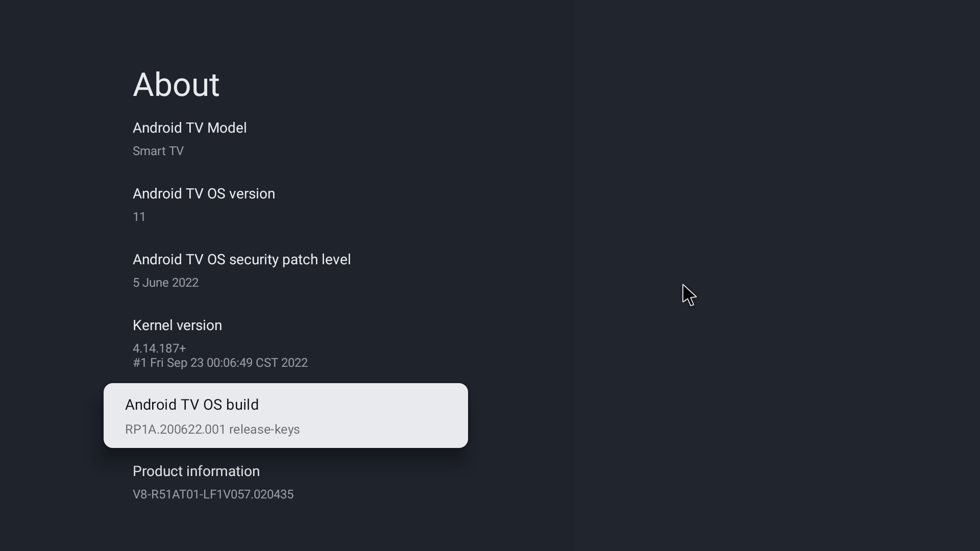The image size is (980, 551).
Task: Click the Android TV OS build title
Action: (x=192, y=405)
